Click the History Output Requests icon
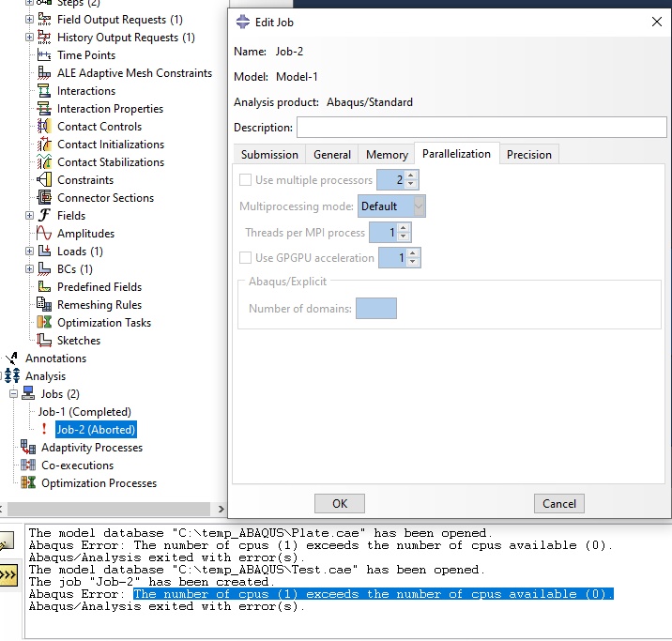 pos(44,38)
